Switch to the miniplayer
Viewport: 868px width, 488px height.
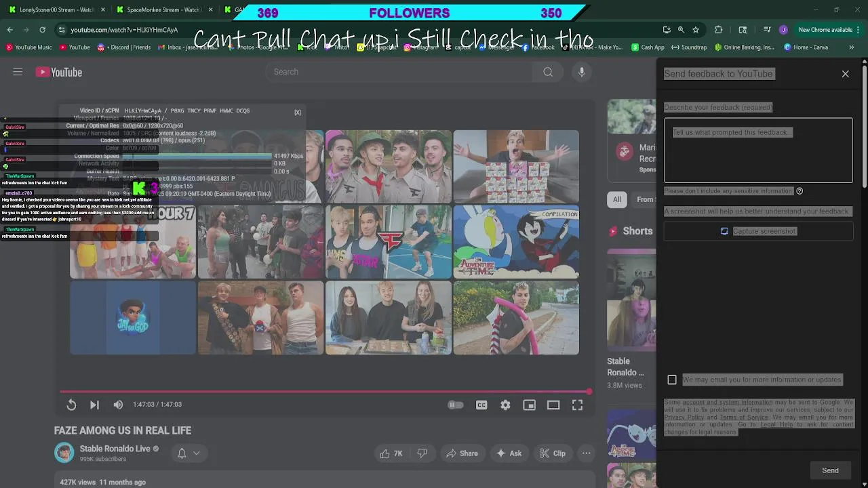point(529,405)
